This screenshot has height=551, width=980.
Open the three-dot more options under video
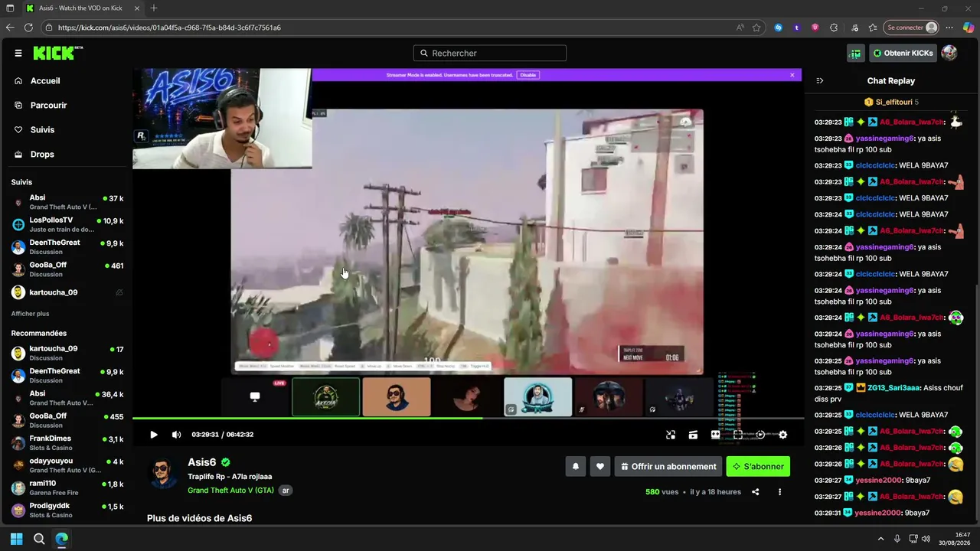coord(779,492)
